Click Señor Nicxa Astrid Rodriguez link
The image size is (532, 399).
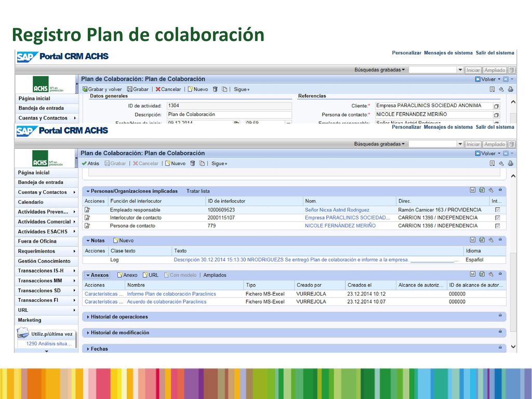pos(337,210)
